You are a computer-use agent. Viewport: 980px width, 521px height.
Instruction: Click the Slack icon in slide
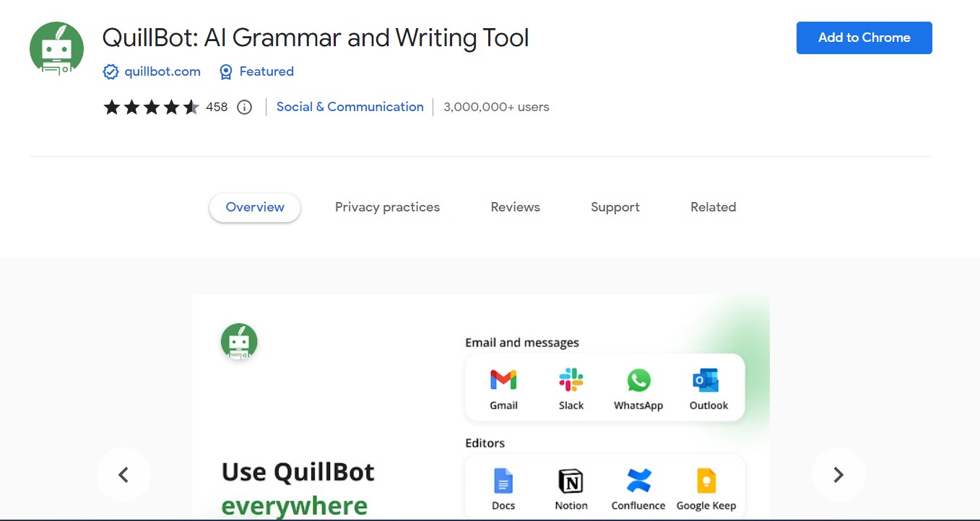[x=571, y=380]
